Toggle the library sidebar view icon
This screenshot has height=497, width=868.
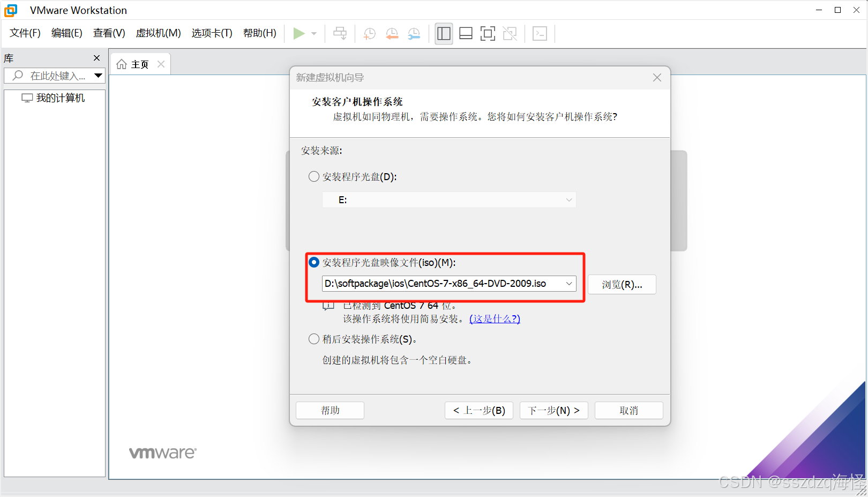444,34
